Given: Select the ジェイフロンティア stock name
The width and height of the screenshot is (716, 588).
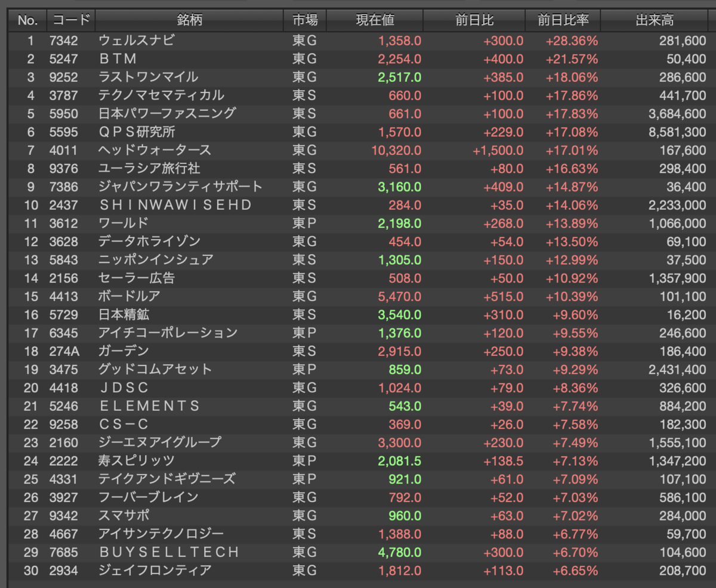Looking at the screenshot, I should [x=155, y=570].
